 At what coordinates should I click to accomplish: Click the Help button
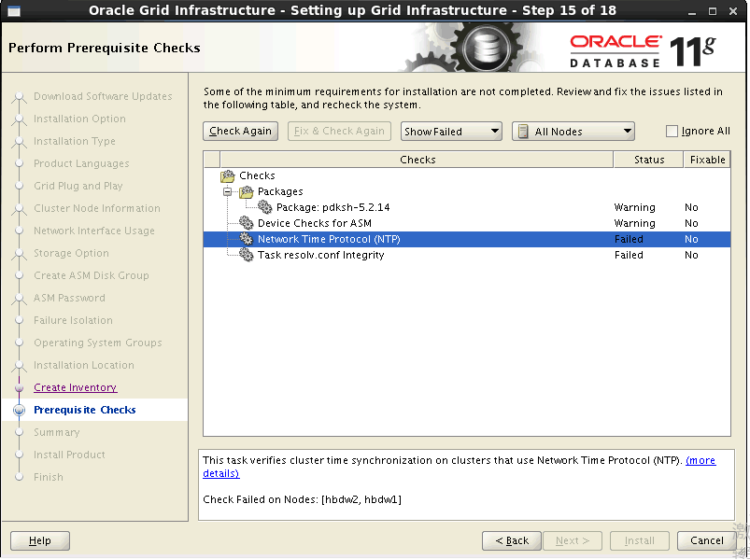(x=40, y=540)
